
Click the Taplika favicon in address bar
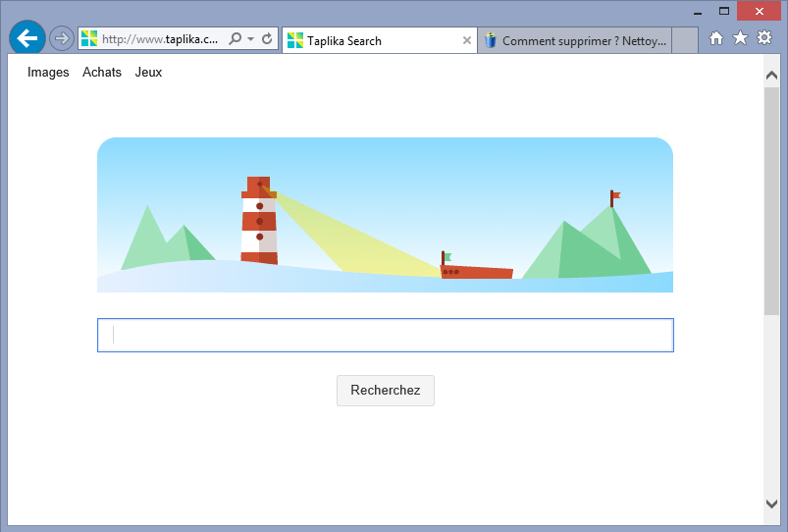pos(89,38)
